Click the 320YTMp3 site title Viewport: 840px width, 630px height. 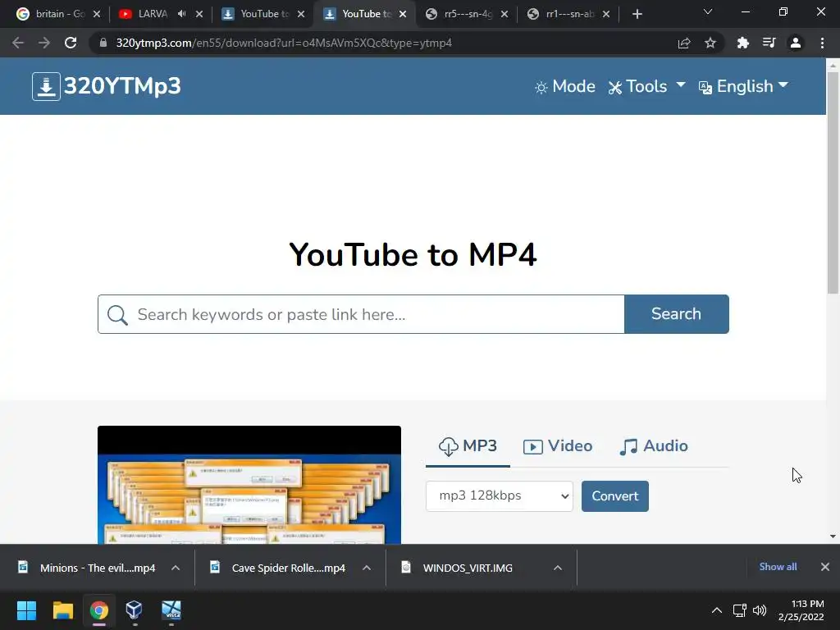(122, 86)
